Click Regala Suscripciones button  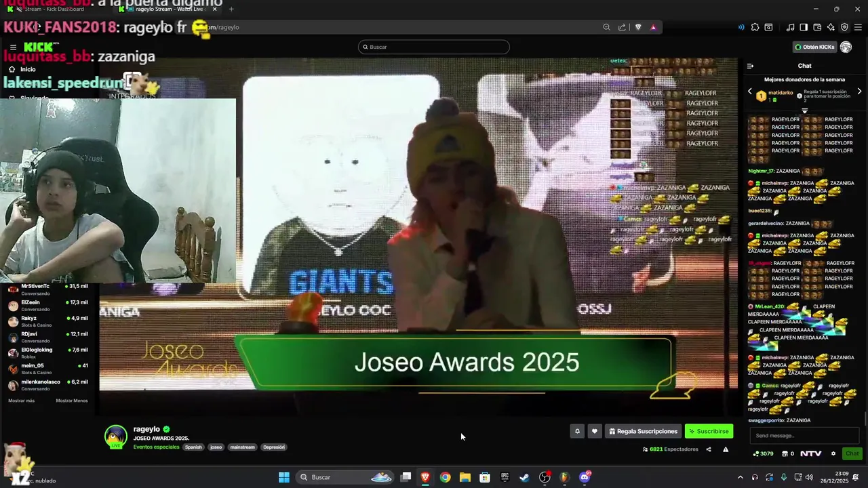tap(643, 431)
